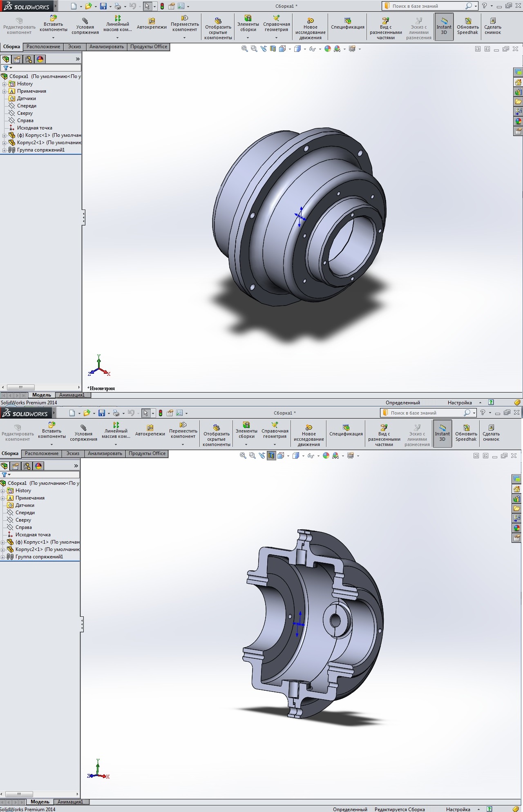Click Zoom to Fit in top window view toolbar

point(245,49)
